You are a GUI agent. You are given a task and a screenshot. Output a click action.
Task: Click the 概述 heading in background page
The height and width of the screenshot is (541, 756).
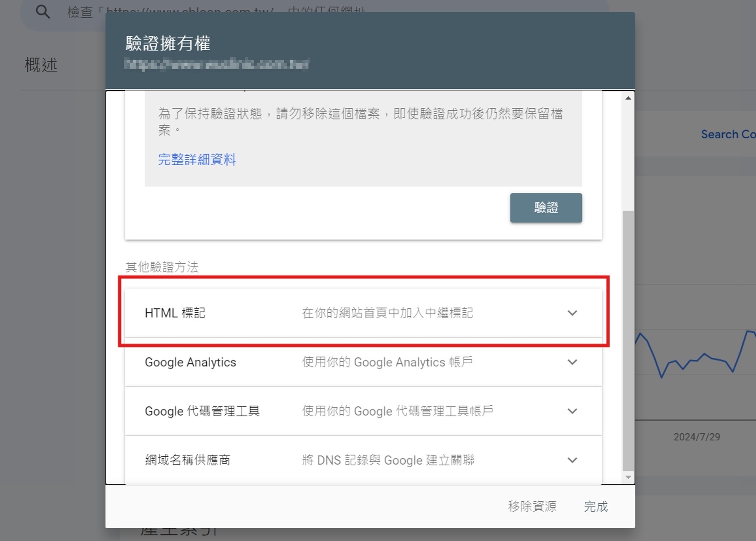tap(41, 65)
